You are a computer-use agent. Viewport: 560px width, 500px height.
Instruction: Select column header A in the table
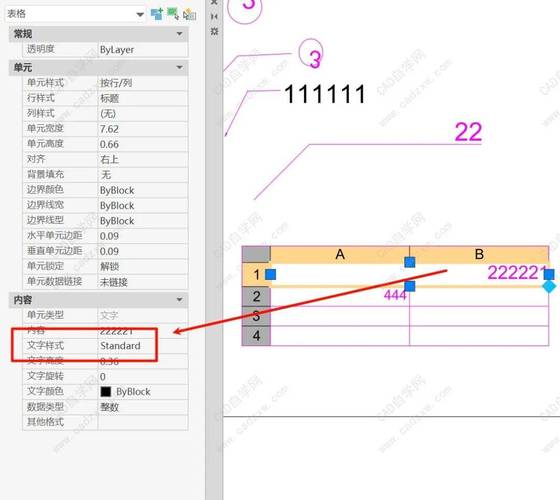coord(340,255)
